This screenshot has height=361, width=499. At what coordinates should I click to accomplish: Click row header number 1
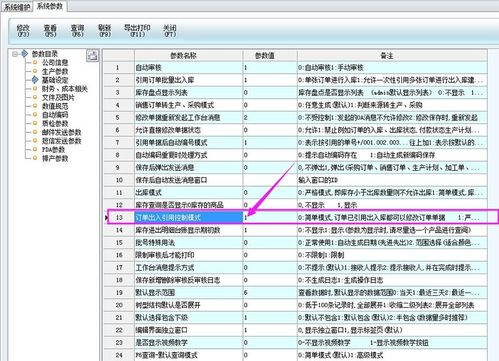[118, 68]
